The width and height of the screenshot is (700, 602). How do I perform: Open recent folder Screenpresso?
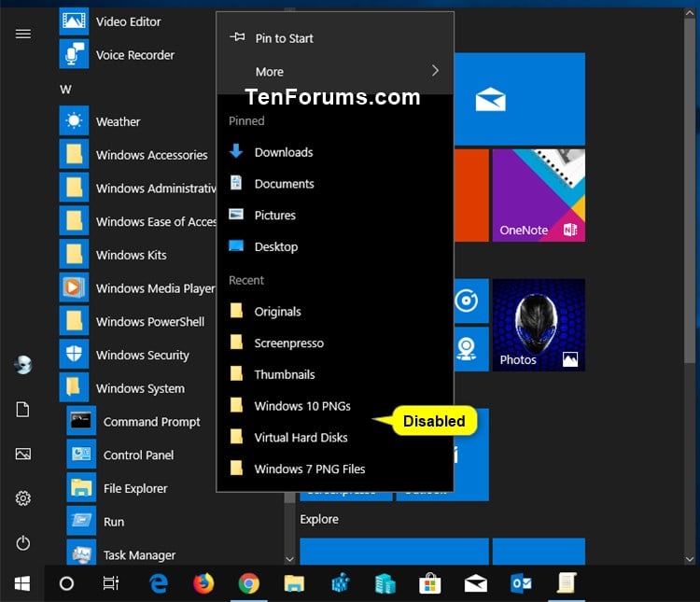335,343
